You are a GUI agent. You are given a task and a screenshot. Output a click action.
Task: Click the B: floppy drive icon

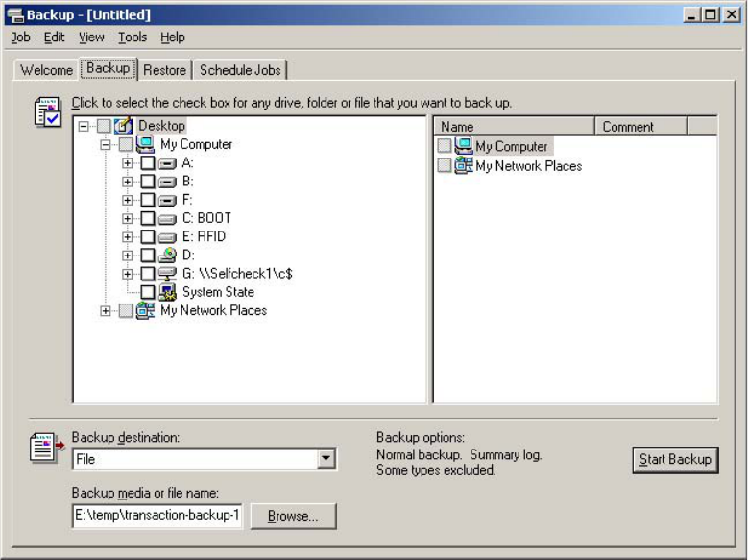tap(167, 182)
